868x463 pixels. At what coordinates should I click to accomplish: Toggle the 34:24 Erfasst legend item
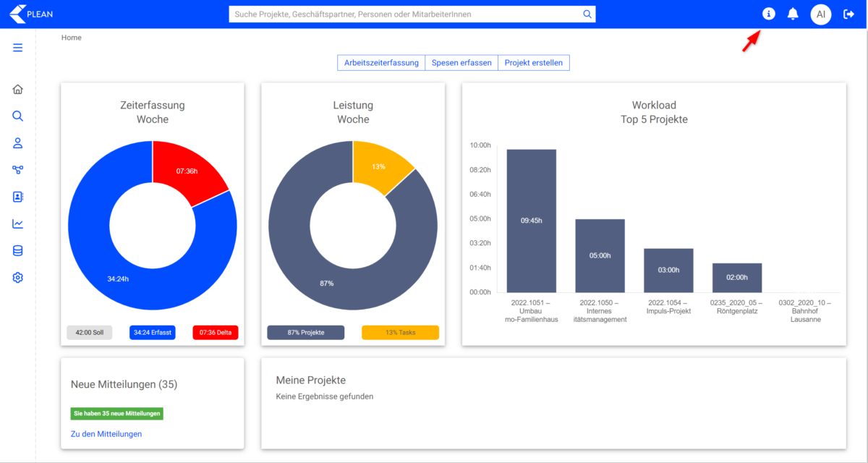click(x=152, y=333)
